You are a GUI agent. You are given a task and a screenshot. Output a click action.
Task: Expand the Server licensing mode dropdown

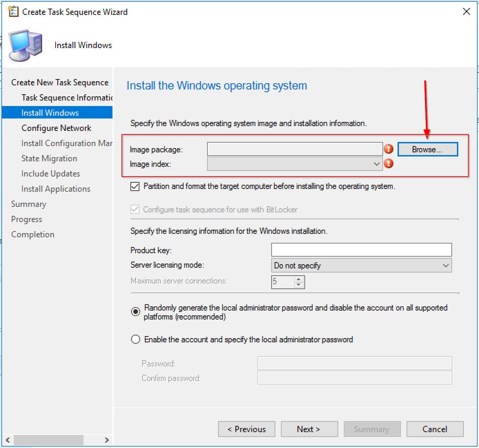[446, 265]
